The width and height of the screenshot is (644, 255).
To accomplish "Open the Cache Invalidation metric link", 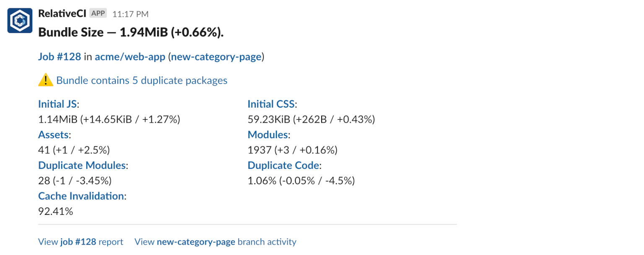I will pos(81,196).
